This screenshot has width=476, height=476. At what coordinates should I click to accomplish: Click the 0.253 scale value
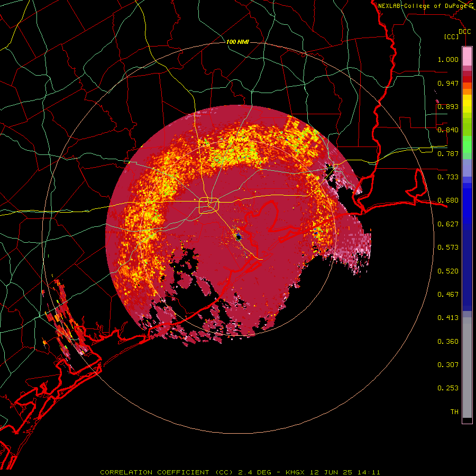pos(448,388)
